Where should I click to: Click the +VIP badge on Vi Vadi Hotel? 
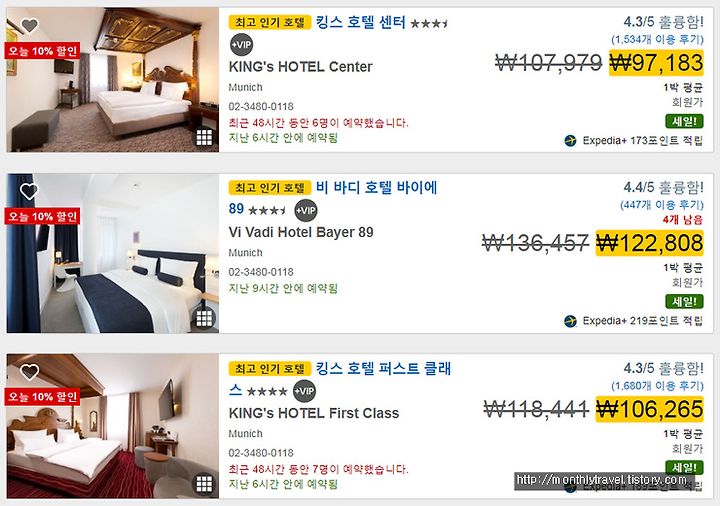point(306,211)
